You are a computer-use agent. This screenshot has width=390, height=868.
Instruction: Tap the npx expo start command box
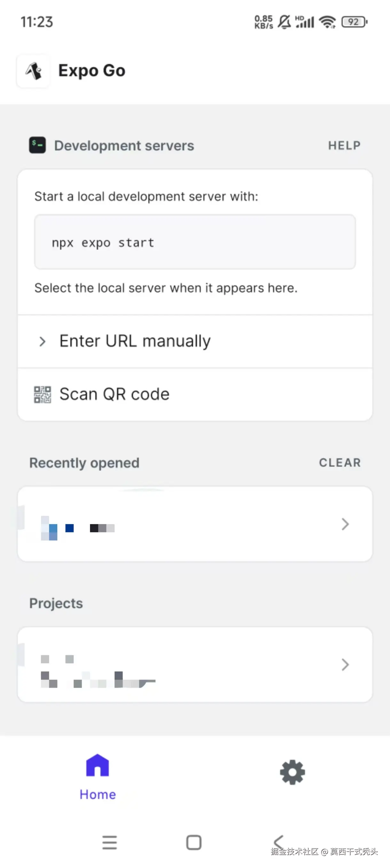point(195,242)
